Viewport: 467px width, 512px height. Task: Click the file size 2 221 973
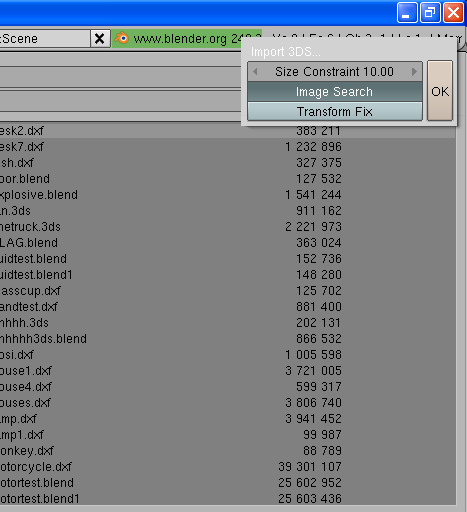click(313, 227)
